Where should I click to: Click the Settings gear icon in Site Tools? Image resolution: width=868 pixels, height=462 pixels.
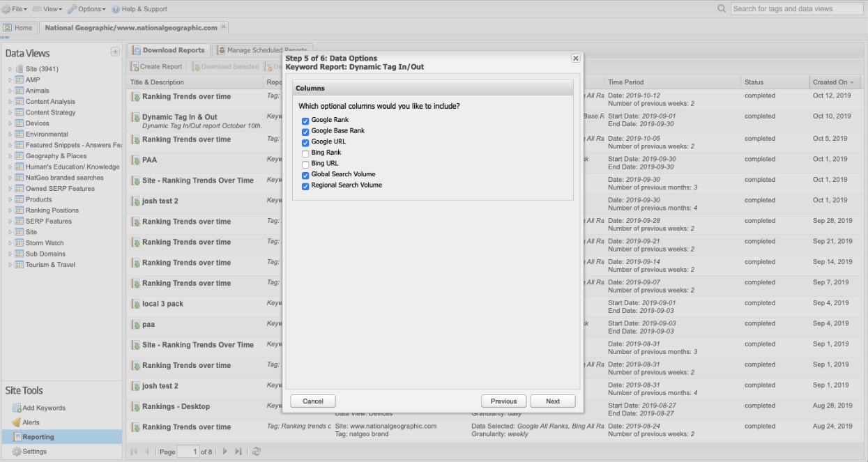pyautogui.click(x=16, y=452)
